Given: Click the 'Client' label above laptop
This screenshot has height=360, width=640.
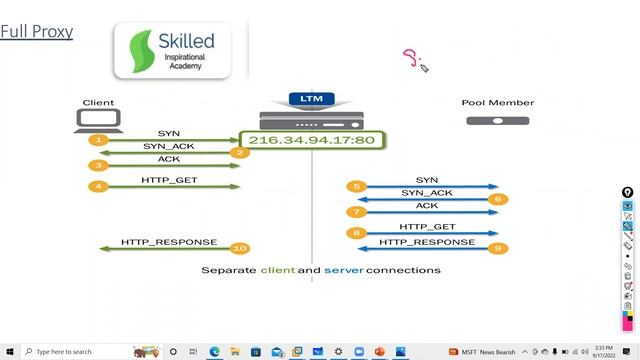Looking at the screenshot, I should click(98, 103).
